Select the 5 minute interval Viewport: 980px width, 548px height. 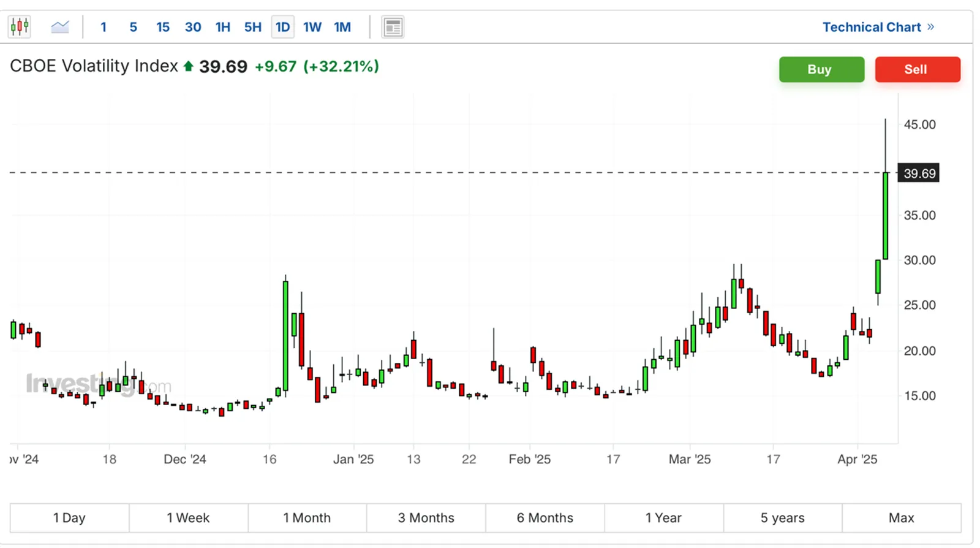tap(133, 27)
